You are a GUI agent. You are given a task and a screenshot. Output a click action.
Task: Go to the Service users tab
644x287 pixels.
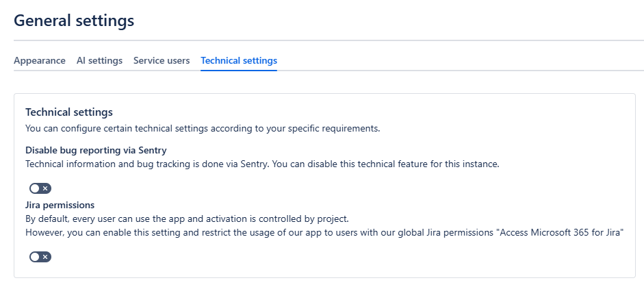162,60
